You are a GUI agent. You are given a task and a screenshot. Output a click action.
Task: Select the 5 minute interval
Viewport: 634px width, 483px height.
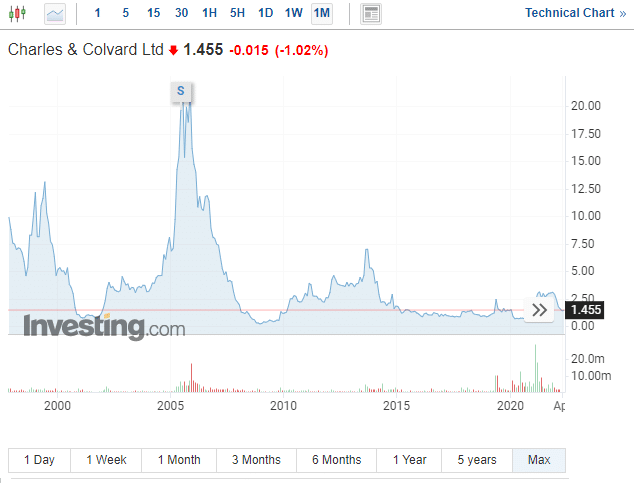[x=126, y=13]
